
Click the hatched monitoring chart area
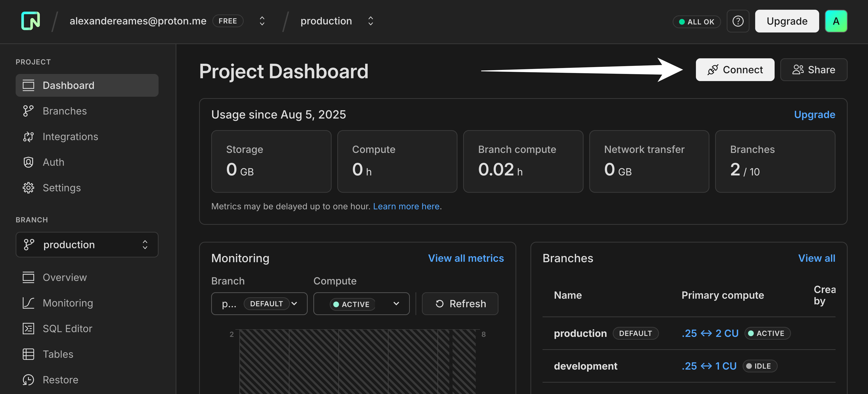pyautogui.click(x=357, y=362)
